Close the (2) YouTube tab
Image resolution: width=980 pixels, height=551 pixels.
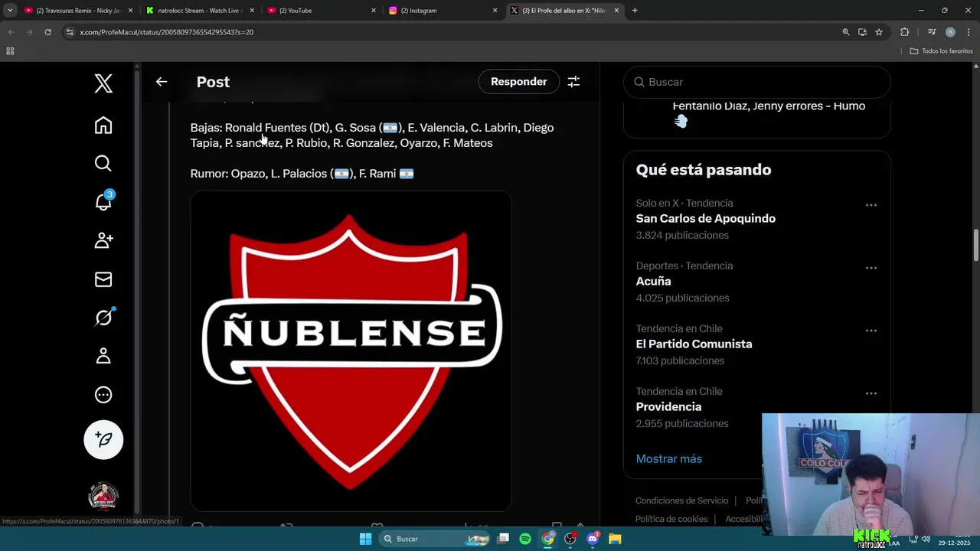point(374,11)
